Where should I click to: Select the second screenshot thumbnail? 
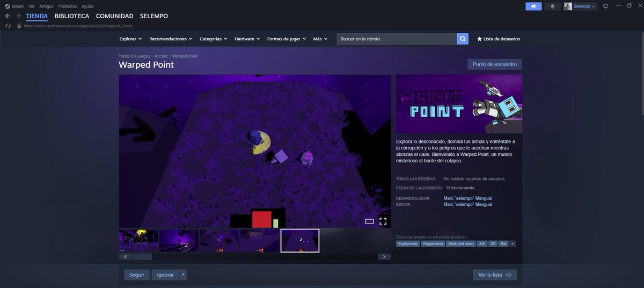[179, 240]
